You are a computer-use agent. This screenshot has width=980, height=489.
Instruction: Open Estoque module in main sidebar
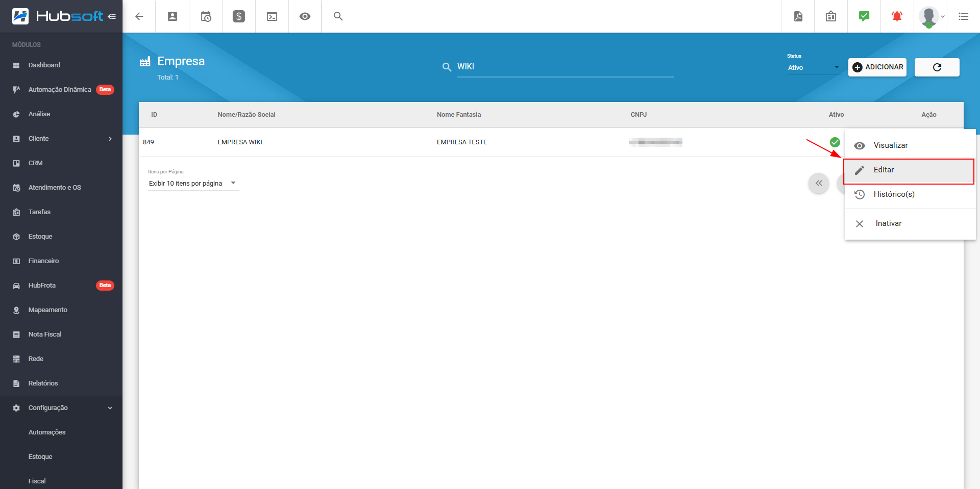61,237
